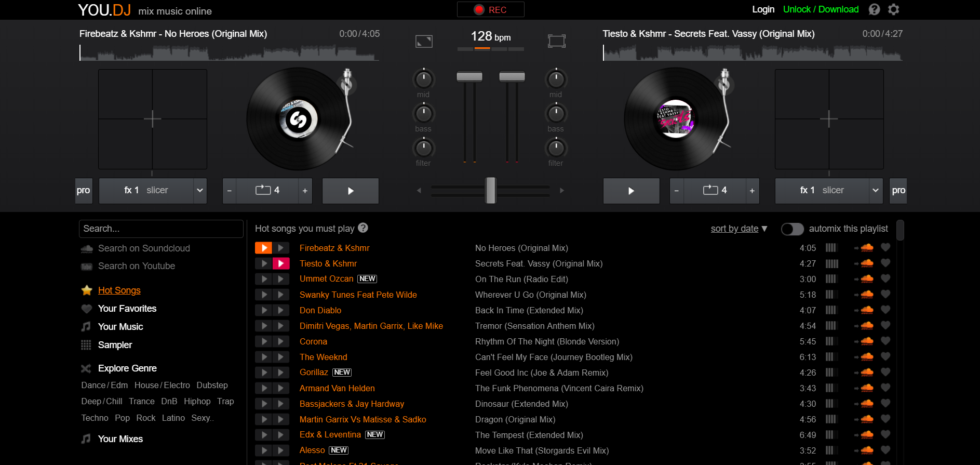
Task: Load Corona onto the left deck
Action: pos(264,341)
